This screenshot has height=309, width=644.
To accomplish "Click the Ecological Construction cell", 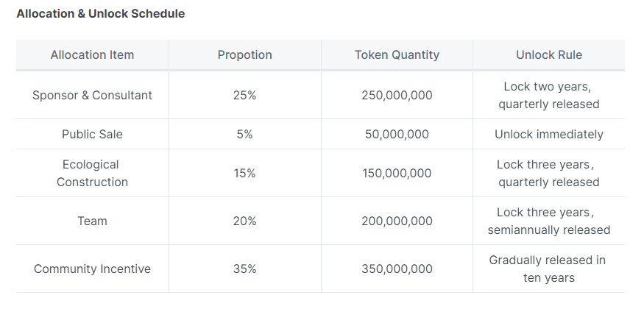I will pyautogui.click(x=92, y=174).
